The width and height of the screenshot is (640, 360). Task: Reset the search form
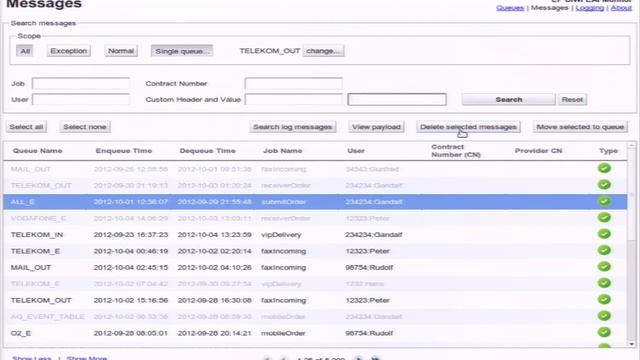pos(572,99)
